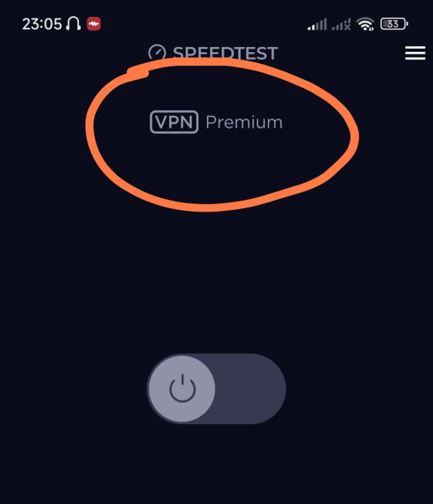Tap the power icon on the switch knob
Screen dimensions: 433x504
tap(182, 388)
